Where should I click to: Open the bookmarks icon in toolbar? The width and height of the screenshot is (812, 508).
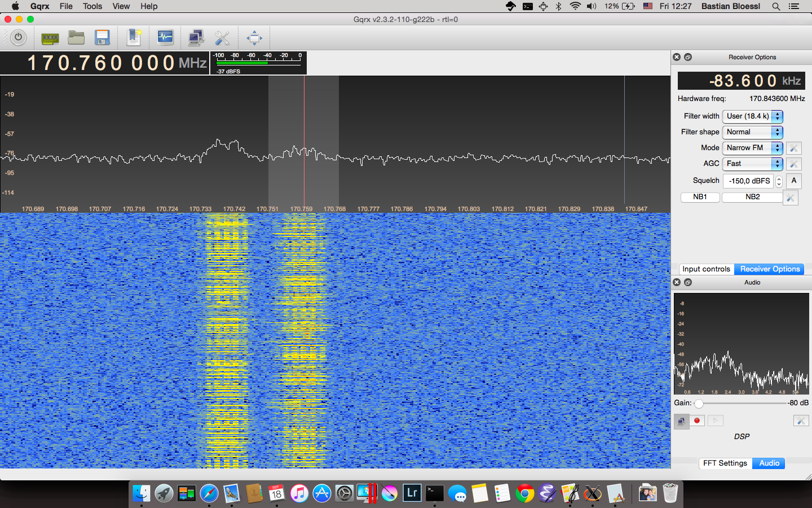pos(134,38)
